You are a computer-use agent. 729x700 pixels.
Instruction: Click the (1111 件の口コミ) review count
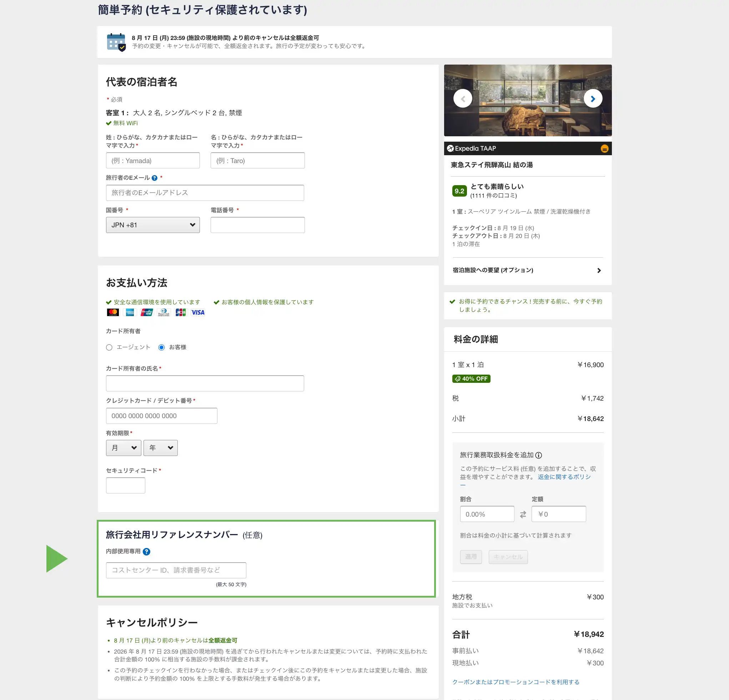(494, 196)
